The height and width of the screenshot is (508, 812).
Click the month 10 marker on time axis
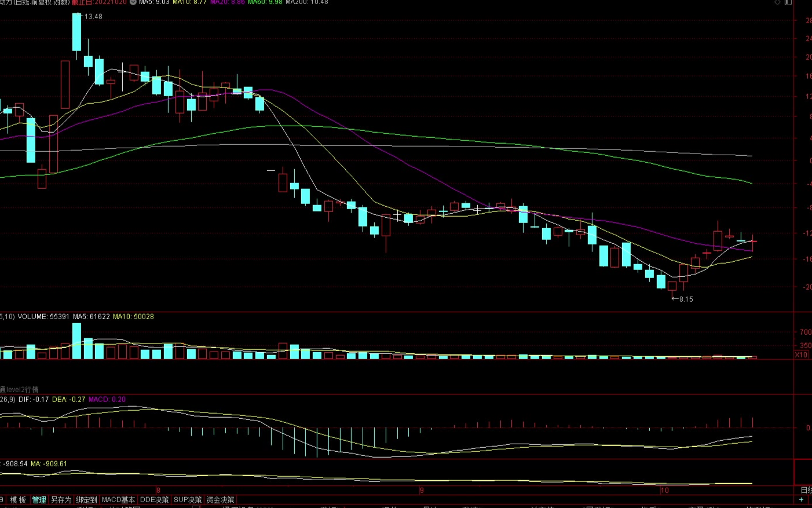[664, 490]
